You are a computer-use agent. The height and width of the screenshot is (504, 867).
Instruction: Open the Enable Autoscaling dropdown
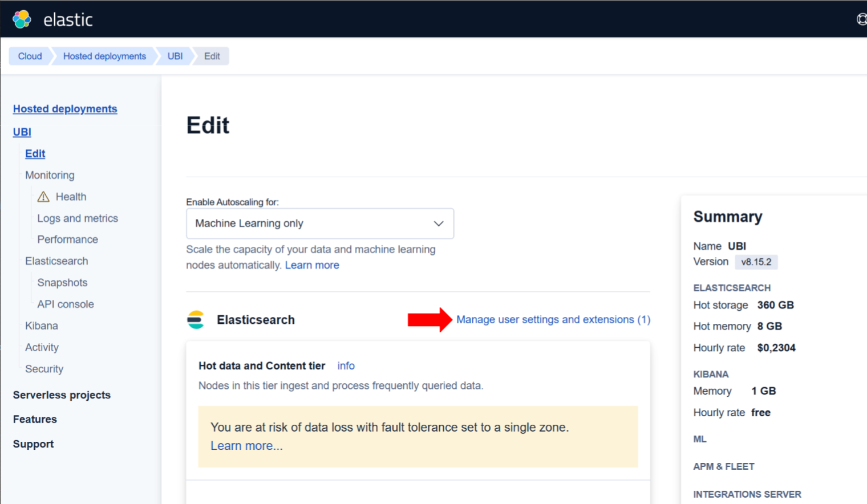[x=320, y=223]
